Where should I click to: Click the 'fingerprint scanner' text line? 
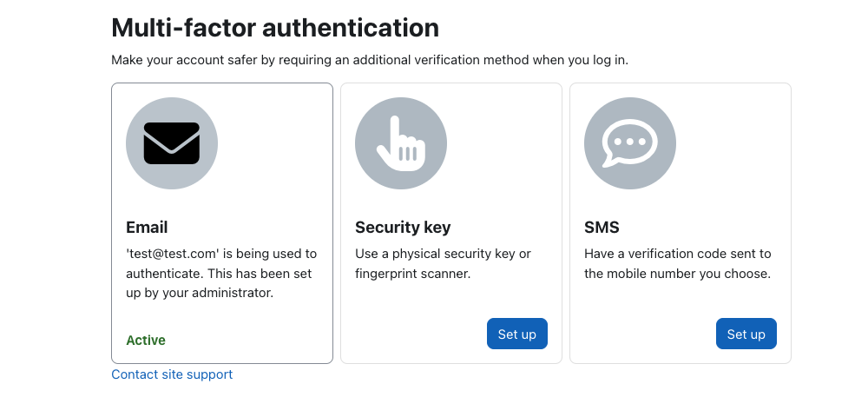(x=412, y=274)
